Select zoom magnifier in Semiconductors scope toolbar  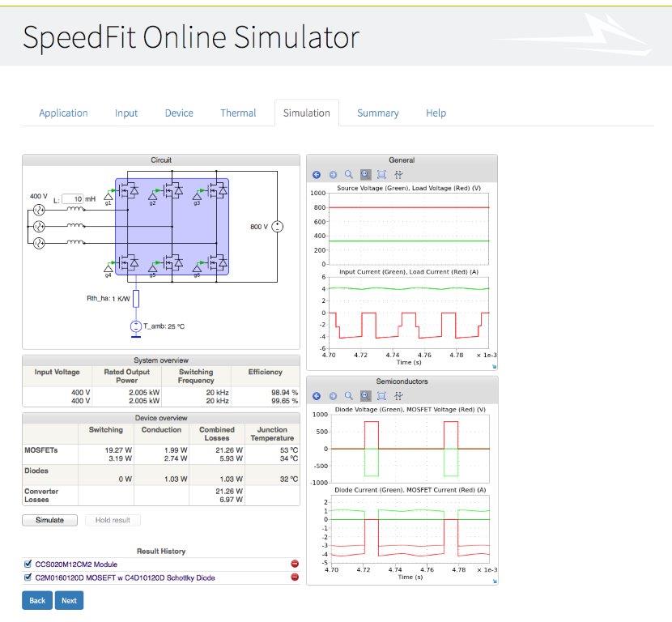coord(349,396)
